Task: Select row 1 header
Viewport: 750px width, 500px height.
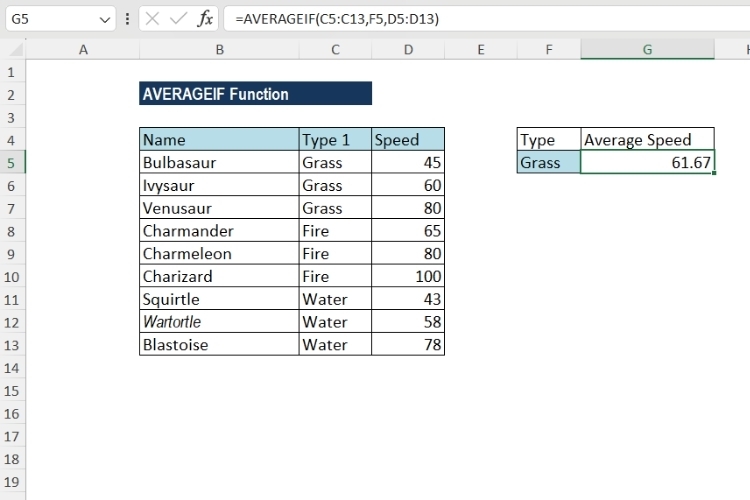Action: click(11, 72)
